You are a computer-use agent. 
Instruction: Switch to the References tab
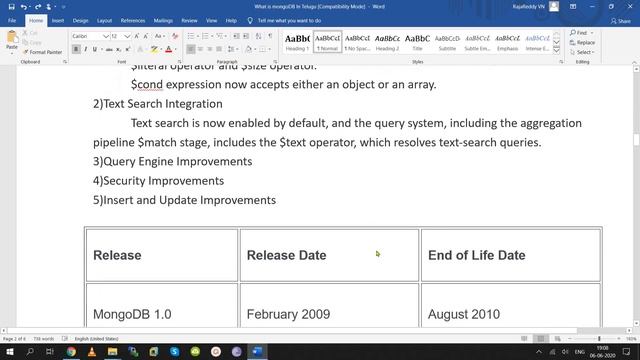tap(133, 20)
